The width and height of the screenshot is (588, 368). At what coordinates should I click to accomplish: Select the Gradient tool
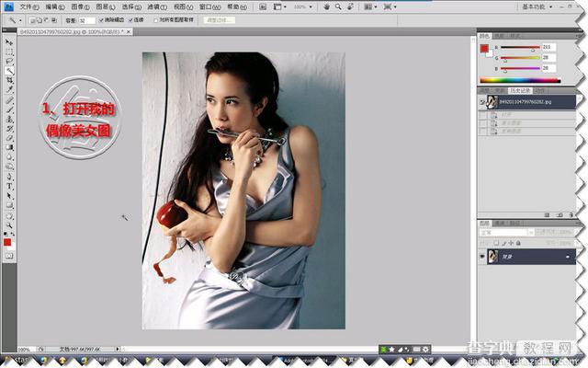click(x=9, y=147)
